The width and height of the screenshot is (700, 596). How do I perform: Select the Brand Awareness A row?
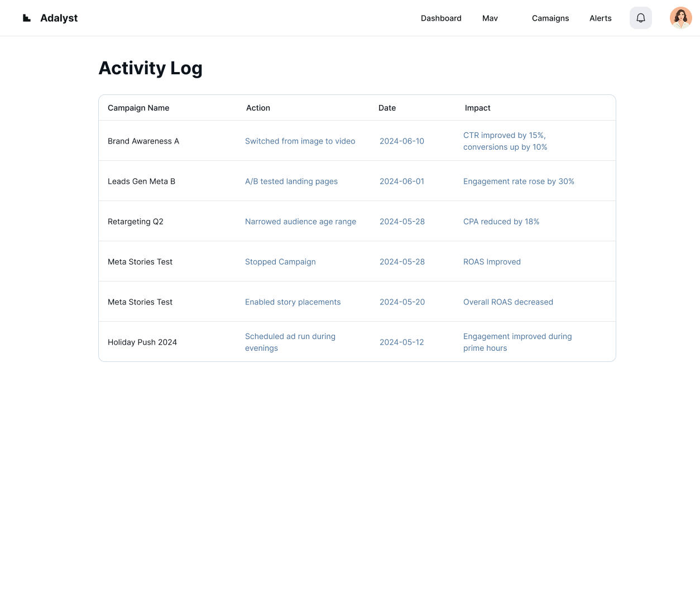[x=143, y=141]
